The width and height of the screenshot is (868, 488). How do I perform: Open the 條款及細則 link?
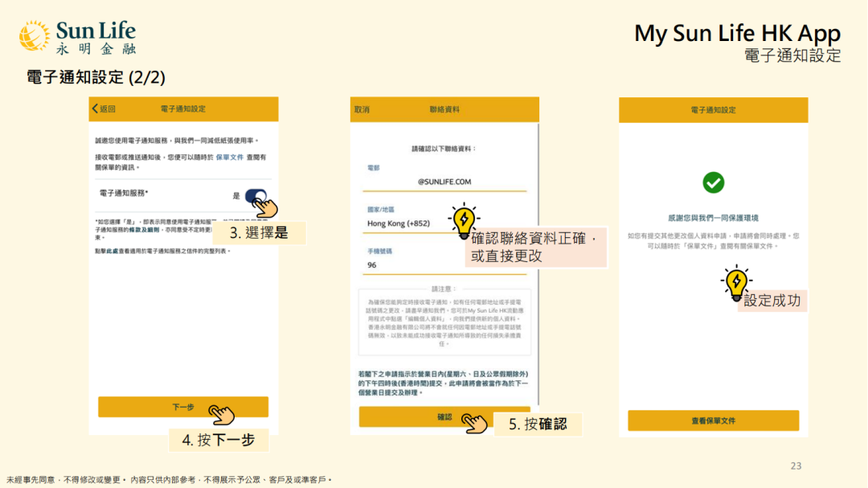(x=145, y=229)
